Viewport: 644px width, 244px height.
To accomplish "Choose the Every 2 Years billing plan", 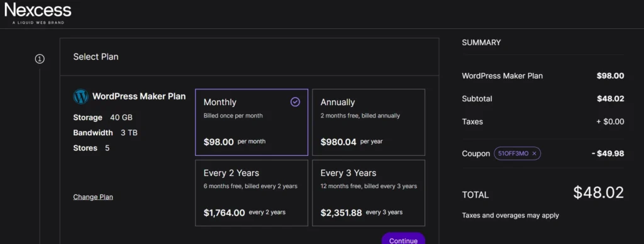I will coord(252,193).
